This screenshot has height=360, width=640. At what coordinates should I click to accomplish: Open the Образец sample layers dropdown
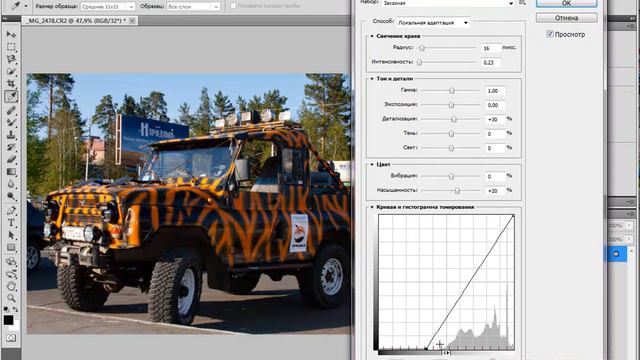193,7
